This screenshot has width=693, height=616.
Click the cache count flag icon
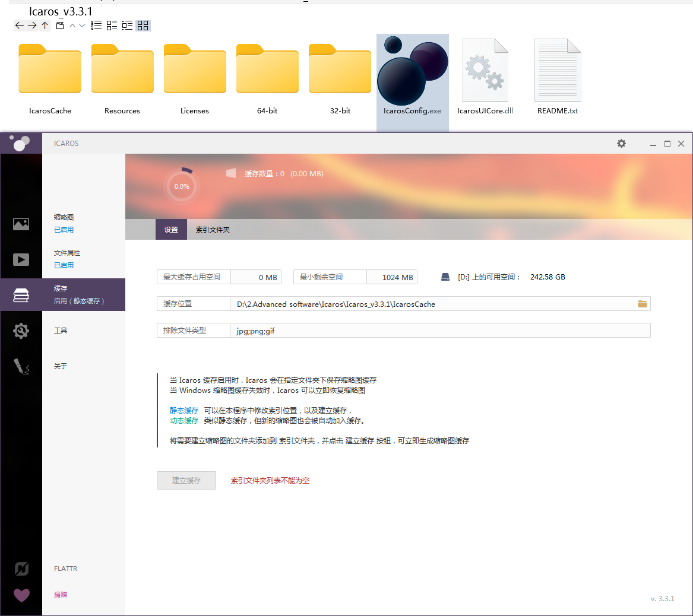pos(231,173)
